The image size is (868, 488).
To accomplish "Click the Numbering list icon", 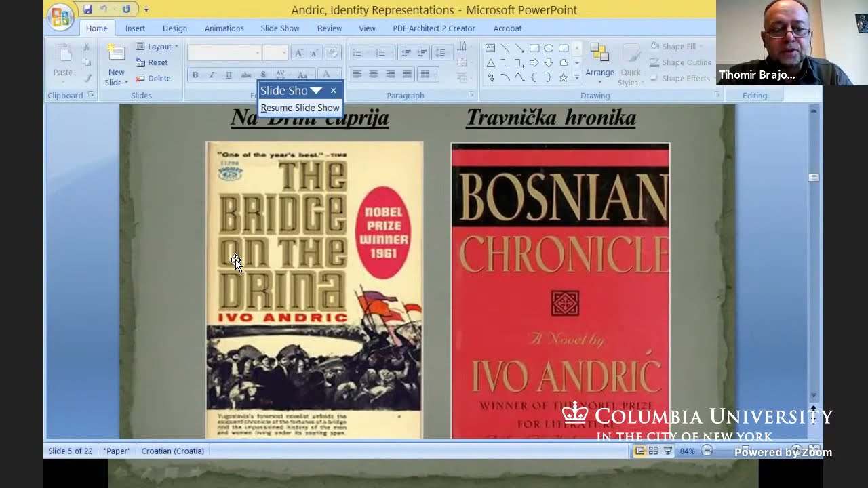I will tap(381, 53).
